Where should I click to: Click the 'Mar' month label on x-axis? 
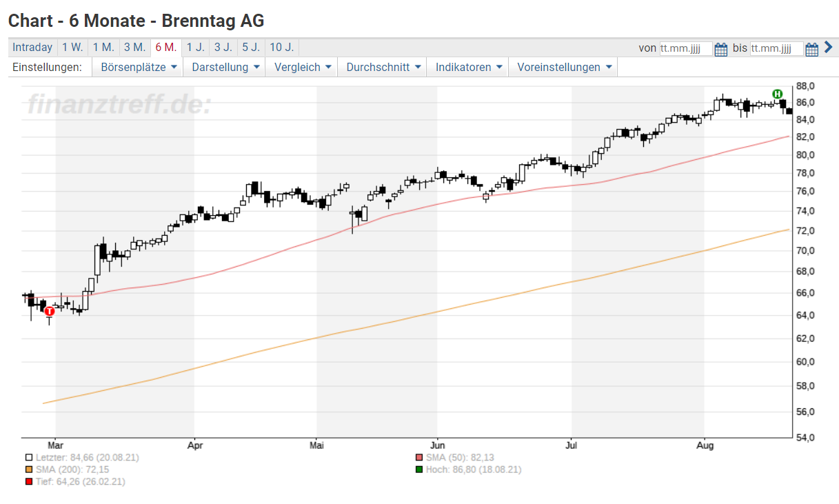[x=55, y=445]
